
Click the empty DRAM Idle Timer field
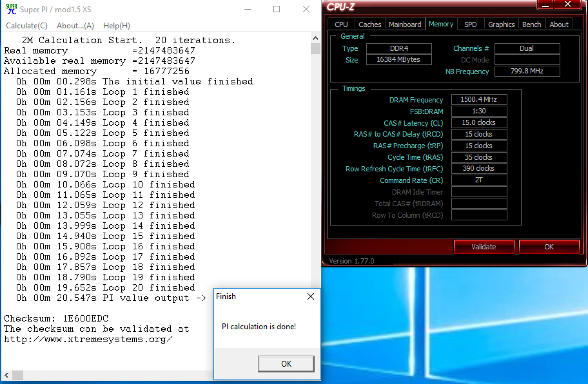[x=479, y=192]
